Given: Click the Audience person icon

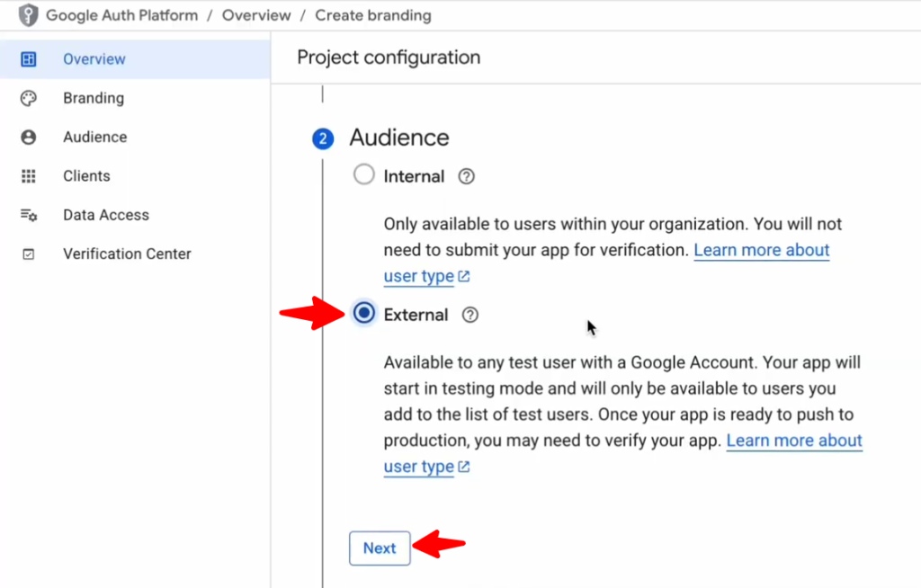Looking at the screenshot, I should pyautogui.click(x=29, y=138).
